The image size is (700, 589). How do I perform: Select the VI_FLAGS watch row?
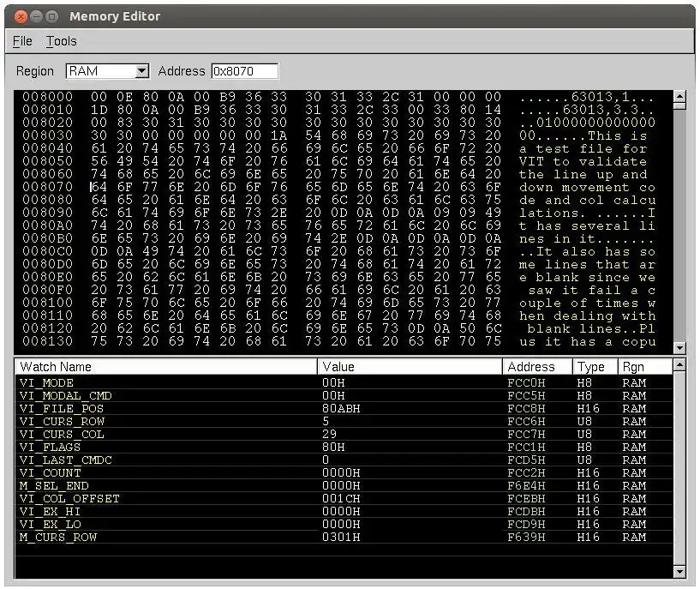(x=344, y=447)
